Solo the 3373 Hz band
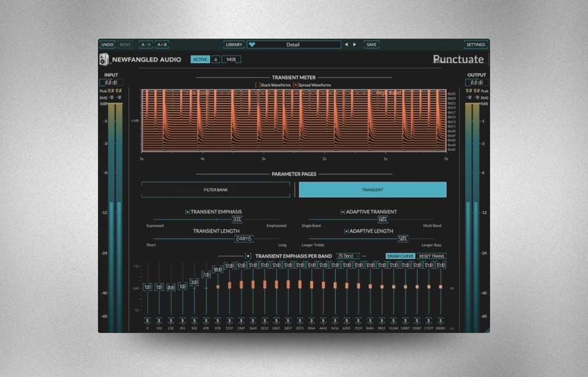This screenshot has height=377, width=588. (300, 321)
